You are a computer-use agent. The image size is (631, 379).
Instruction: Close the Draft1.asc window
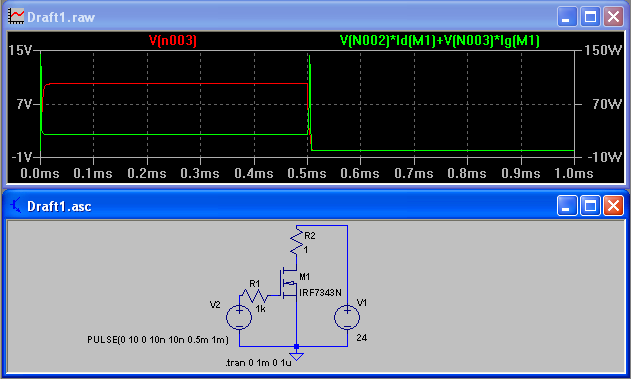(613, 206)
